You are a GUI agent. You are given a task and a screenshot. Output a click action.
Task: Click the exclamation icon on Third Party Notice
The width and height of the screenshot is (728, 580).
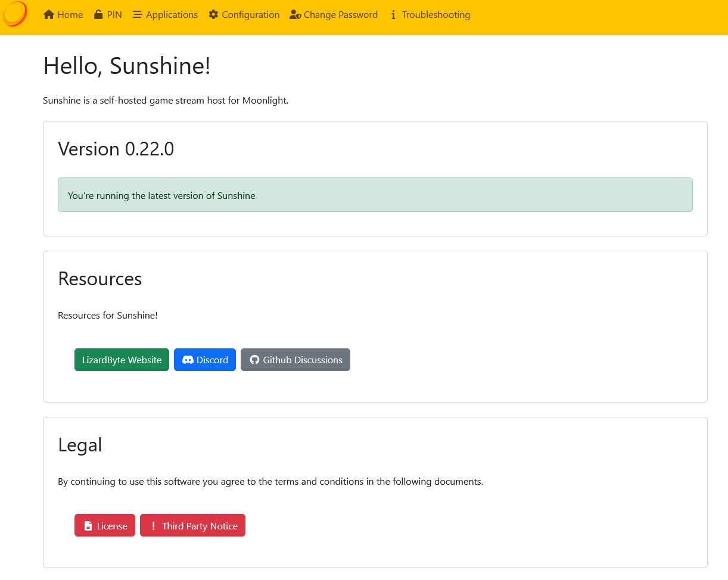[x=153, y=526]
